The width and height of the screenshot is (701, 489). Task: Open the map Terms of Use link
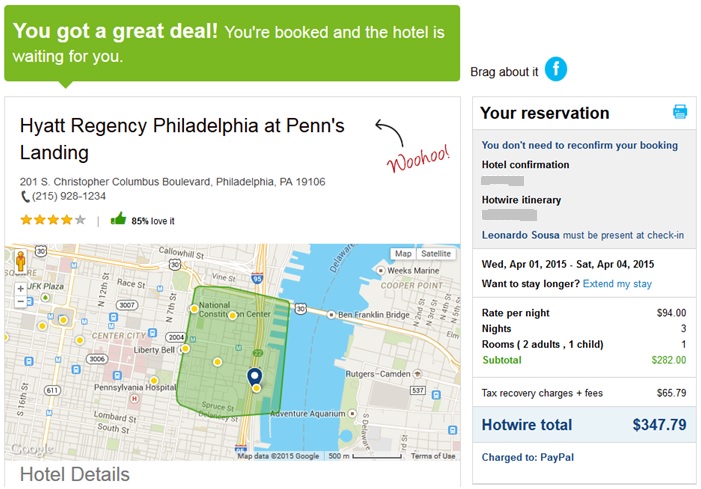(433, 456)
